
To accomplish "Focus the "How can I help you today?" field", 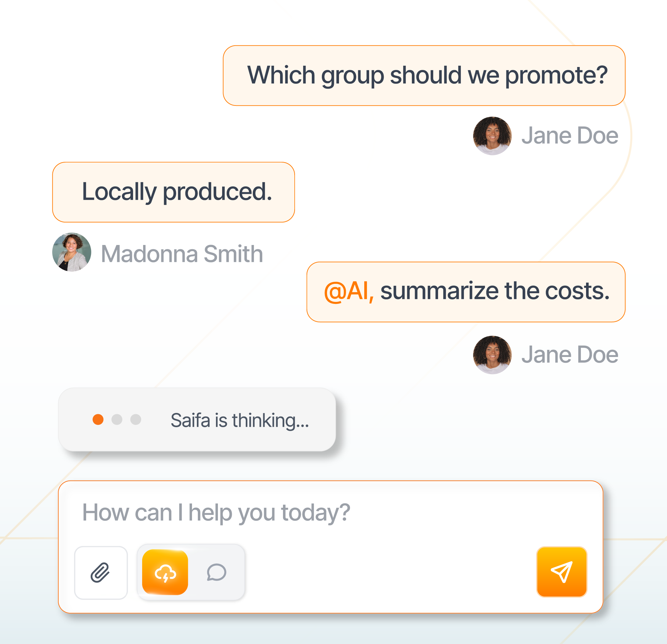I will click(306, 512).
